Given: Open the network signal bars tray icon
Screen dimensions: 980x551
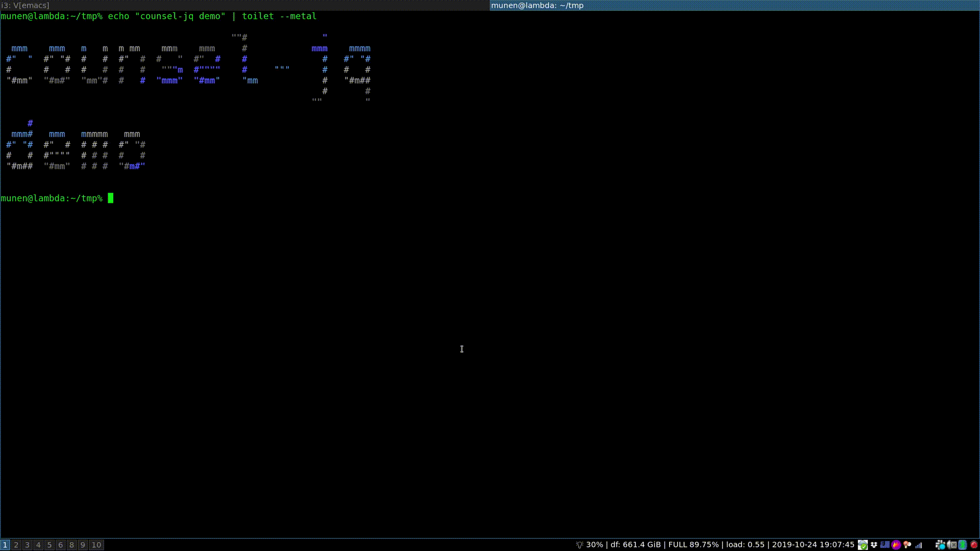Looking at the screenshot, I should click(x=919, y=545).
